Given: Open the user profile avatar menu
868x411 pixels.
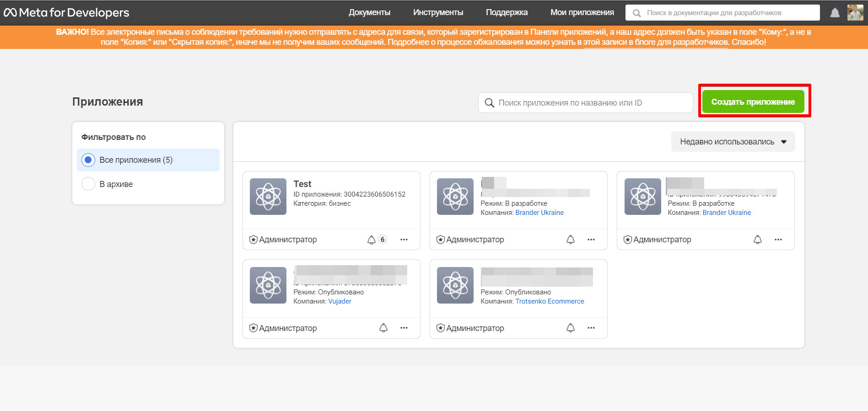Looking at the screenshot, I should 855,13.
